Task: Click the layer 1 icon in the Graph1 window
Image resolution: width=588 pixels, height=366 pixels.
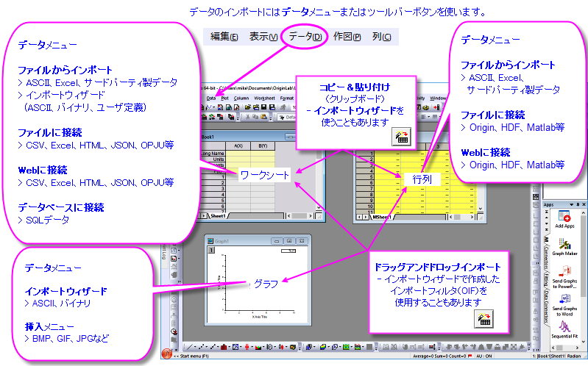Action: point(211,250)
